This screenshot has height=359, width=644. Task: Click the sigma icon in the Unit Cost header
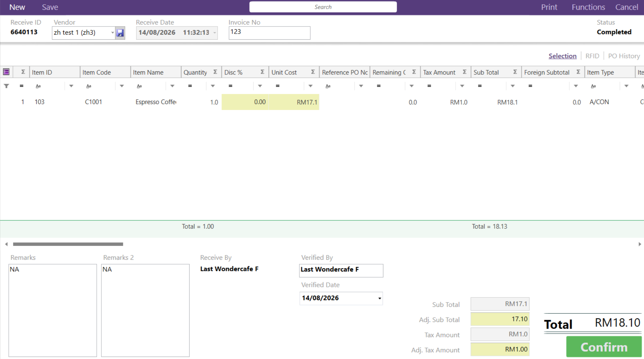pyautogui.click(x=313, y=72)
